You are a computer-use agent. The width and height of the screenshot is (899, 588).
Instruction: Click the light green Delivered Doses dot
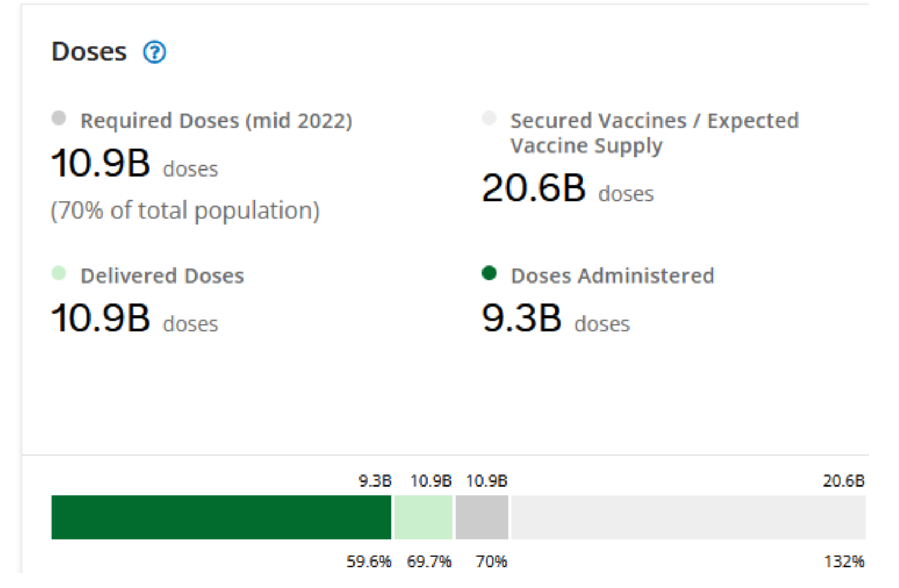click(x=59, y=273)
